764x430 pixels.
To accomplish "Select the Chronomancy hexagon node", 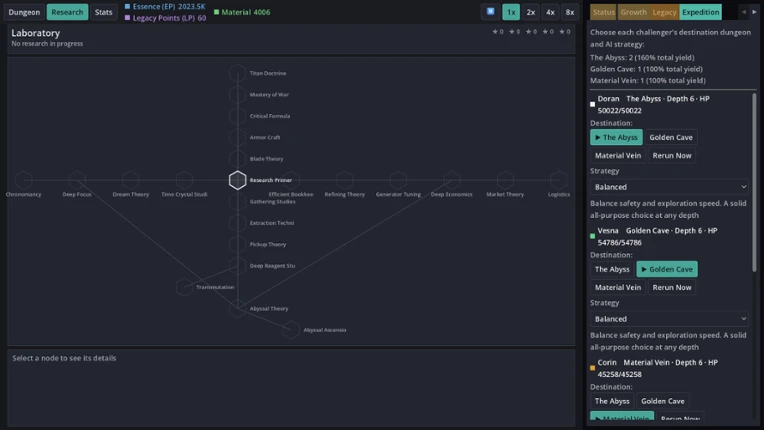I will pyautogui.click(x=23, y=180).
